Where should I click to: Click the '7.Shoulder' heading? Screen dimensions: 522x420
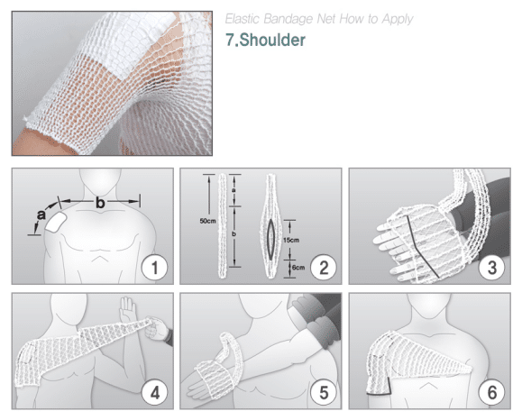tap(265, 40)
